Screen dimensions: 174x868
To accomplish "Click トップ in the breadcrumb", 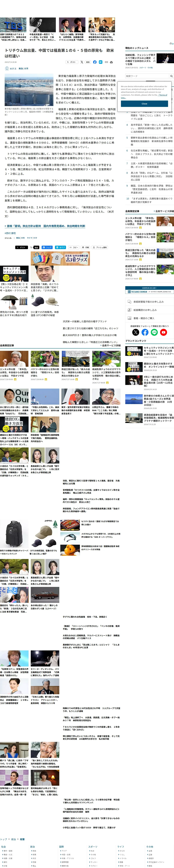I will click(3, 839).
